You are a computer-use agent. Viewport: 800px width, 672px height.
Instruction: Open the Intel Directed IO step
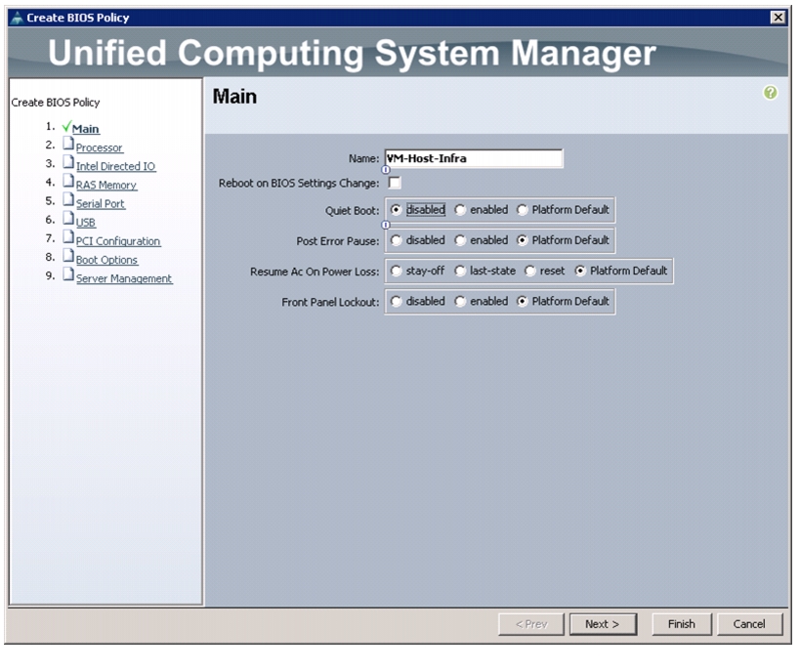click(x=116, y=166)
